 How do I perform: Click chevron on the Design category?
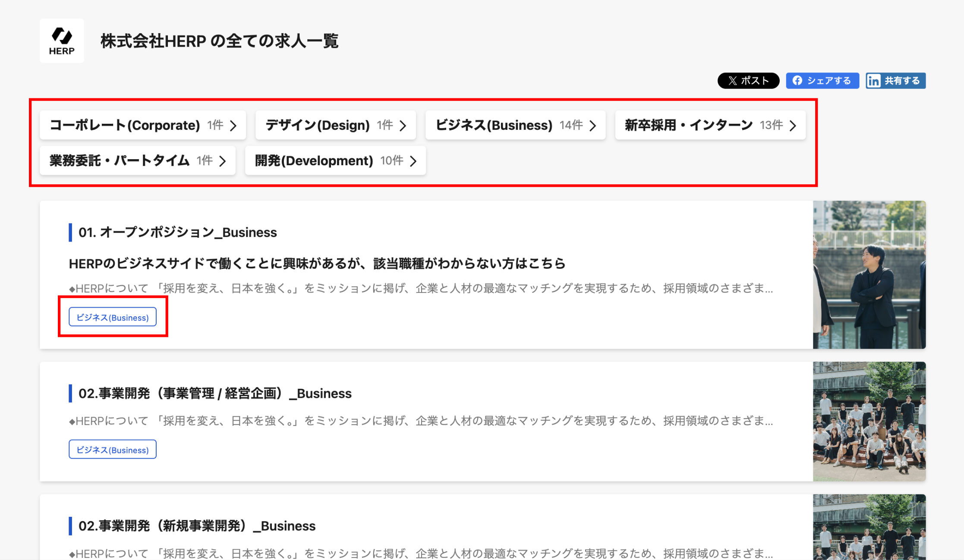pyautogui.click(x=403, y=126)
